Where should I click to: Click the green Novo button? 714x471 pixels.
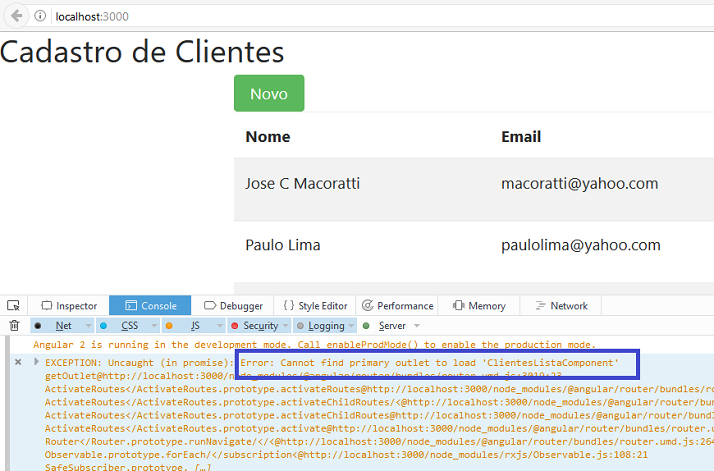click(x=269, y=93)
